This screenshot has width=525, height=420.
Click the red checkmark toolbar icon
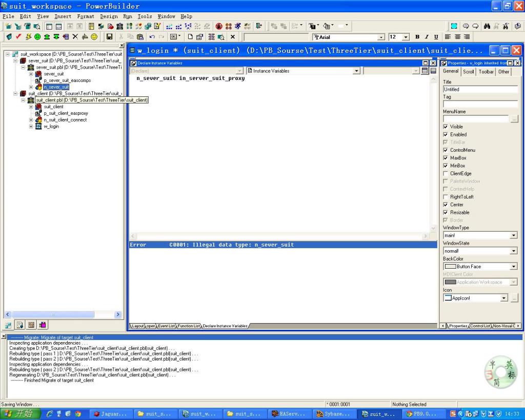[x=19, y=37]
